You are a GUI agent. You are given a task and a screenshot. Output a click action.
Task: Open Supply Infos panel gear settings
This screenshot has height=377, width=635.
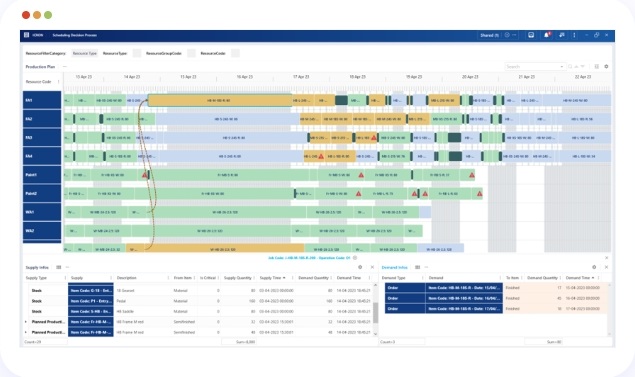click(x=360, y=267)
